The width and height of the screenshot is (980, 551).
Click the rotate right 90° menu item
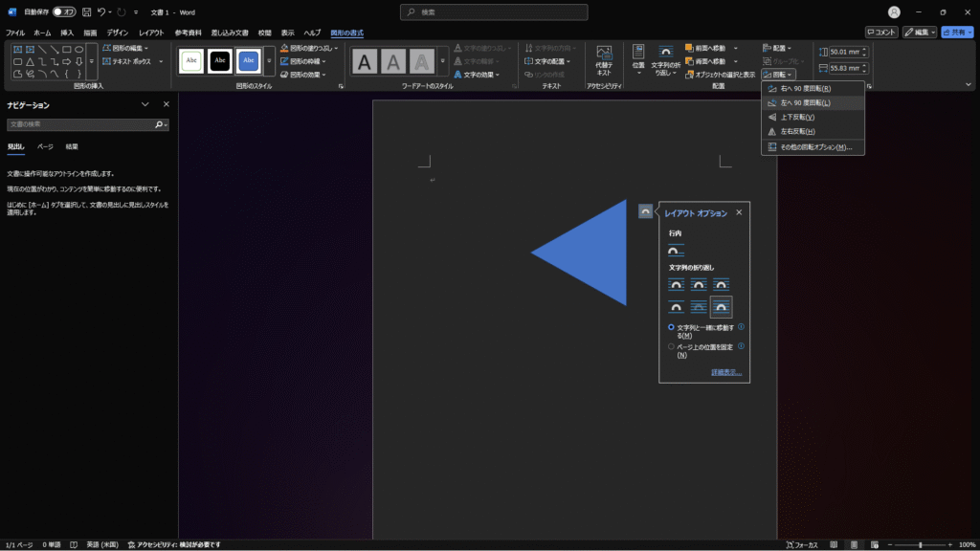pos(813,89)
